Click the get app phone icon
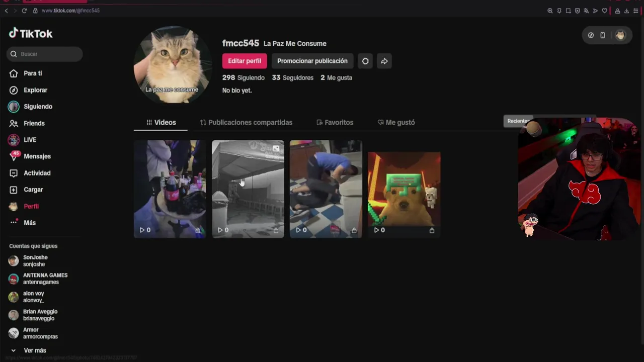 [603, 35]
